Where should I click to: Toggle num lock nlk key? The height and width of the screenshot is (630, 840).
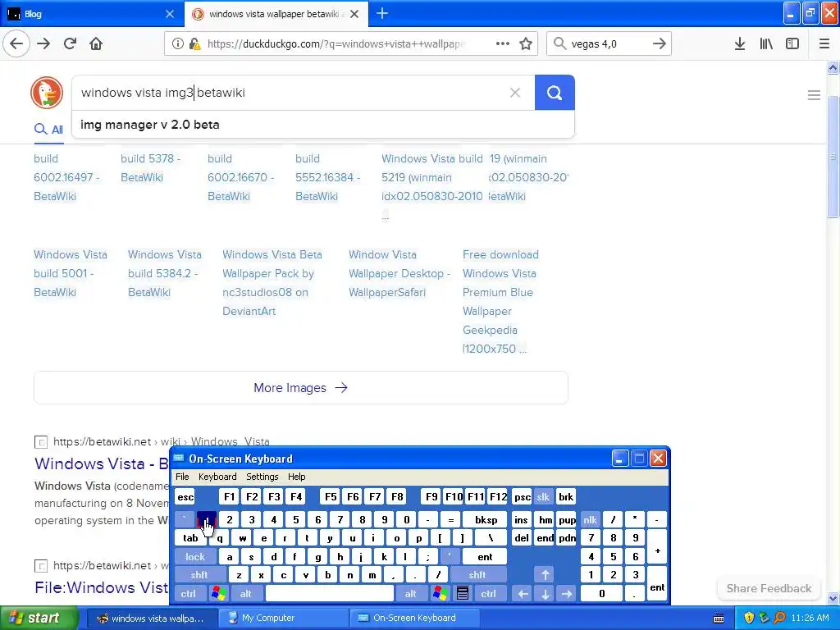point(590,519)
